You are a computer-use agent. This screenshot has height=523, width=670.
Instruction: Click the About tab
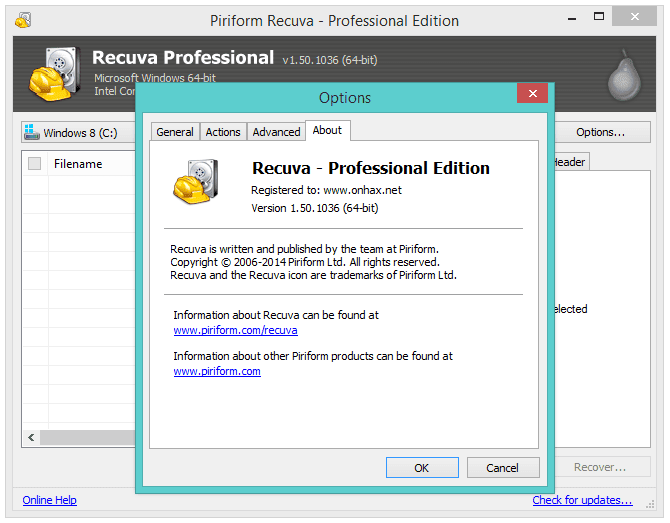(327, 130)
